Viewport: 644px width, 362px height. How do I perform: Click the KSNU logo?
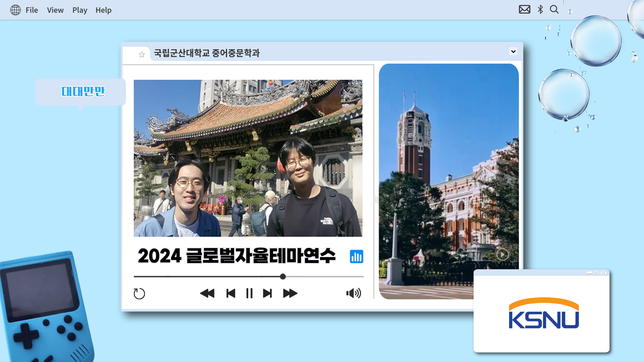pyautogui.click(x=544, y=313)
